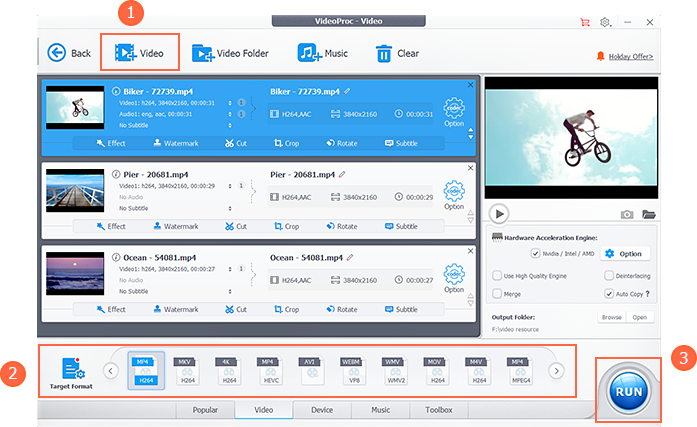
Task: Cut the Biker video
Action: [x=236, y=143]
